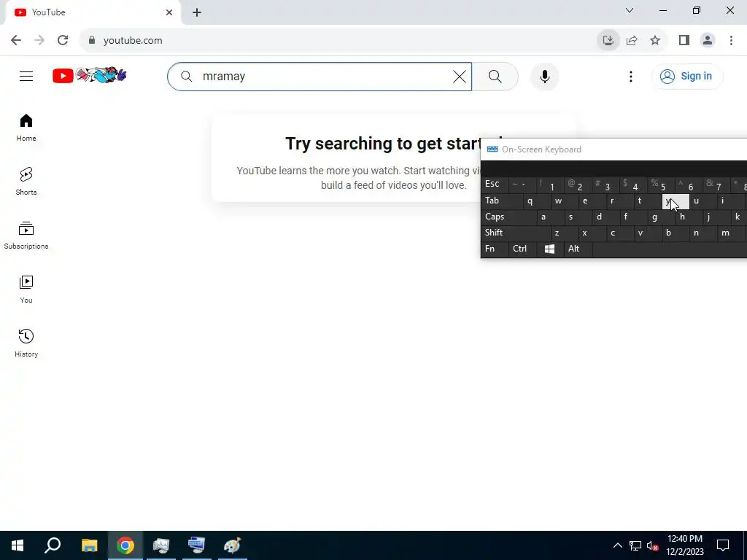Screen dimensions: 747x560
Task: Tap the e key on On-Screen Keyboard
Action: (592, 201)
